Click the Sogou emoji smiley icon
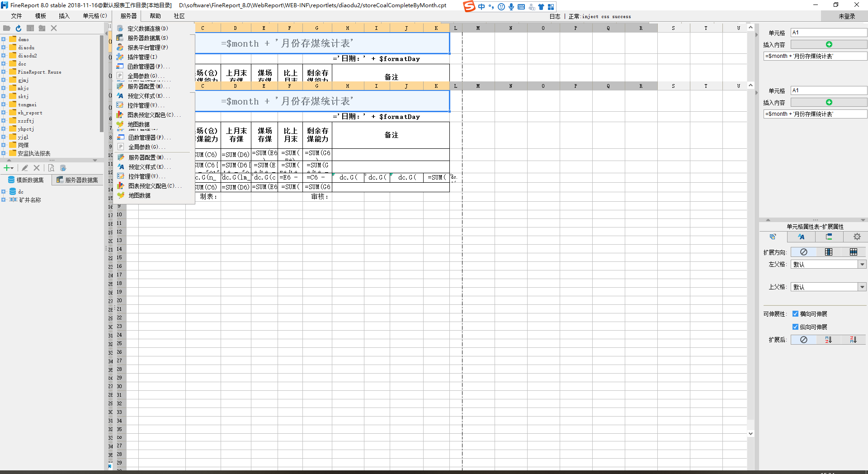Image resolution: width=868 pixels, height=474 pixels. 501,7
